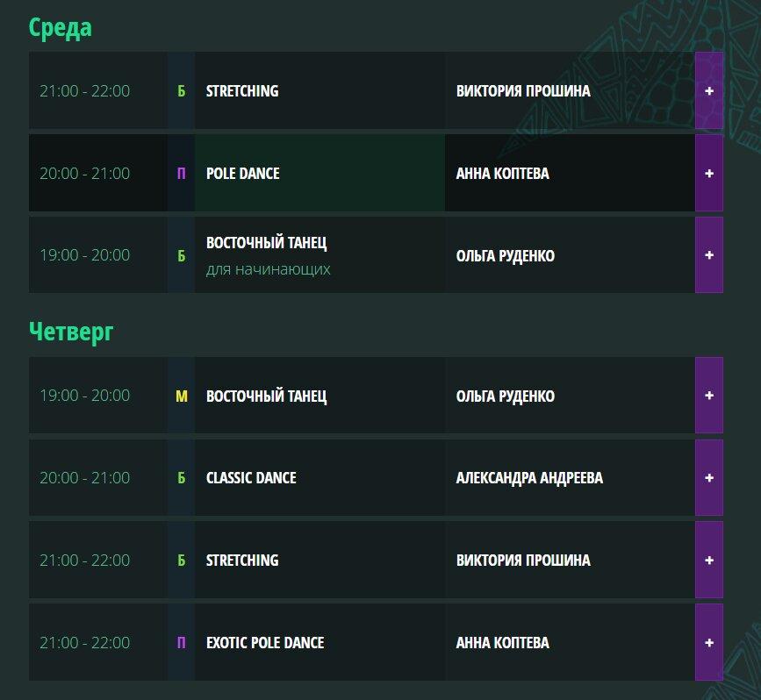Open plus icon for Wednesday Восточный танец для начинающих
The height and width of the screenshot is (700, 761).
coord(709,254)
